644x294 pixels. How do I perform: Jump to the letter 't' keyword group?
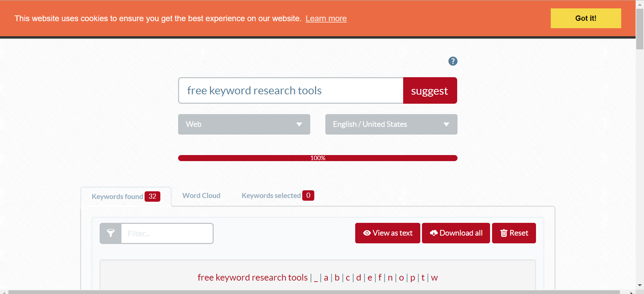click(423, 278)
